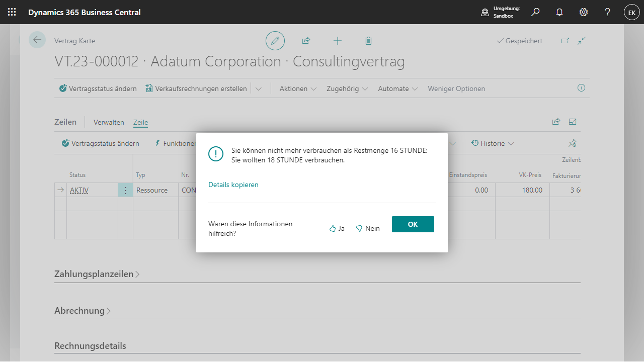This screenshot has width=644, height=362.
Task: Click the Rechnungsdetails section header
Action: click(90, 346)
